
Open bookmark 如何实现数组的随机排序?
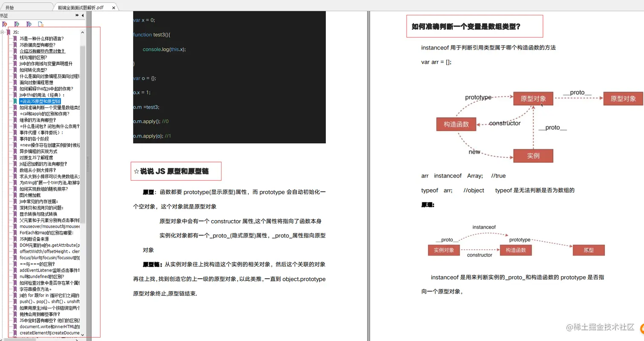coord(43,189)
